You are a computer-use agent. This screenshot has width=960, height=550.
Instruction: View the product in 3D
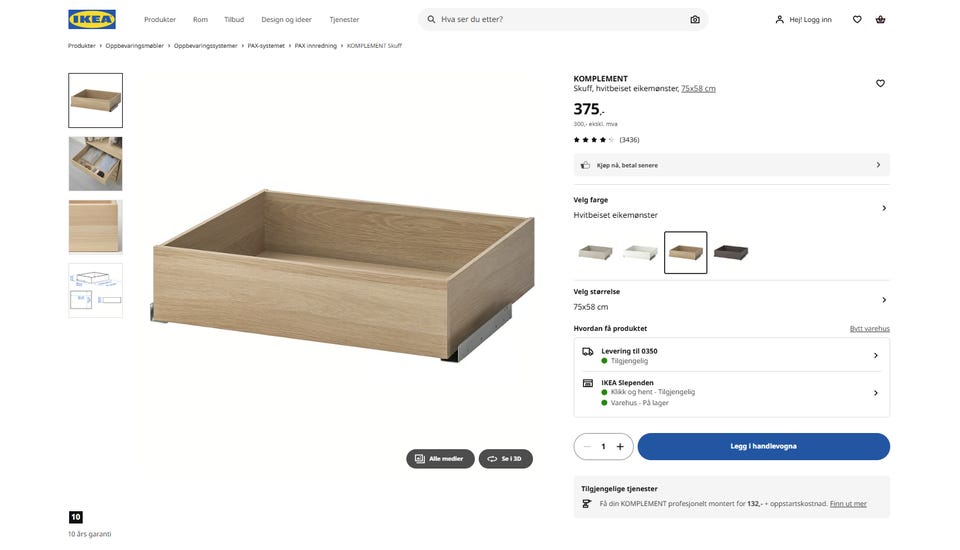[505, 459]
